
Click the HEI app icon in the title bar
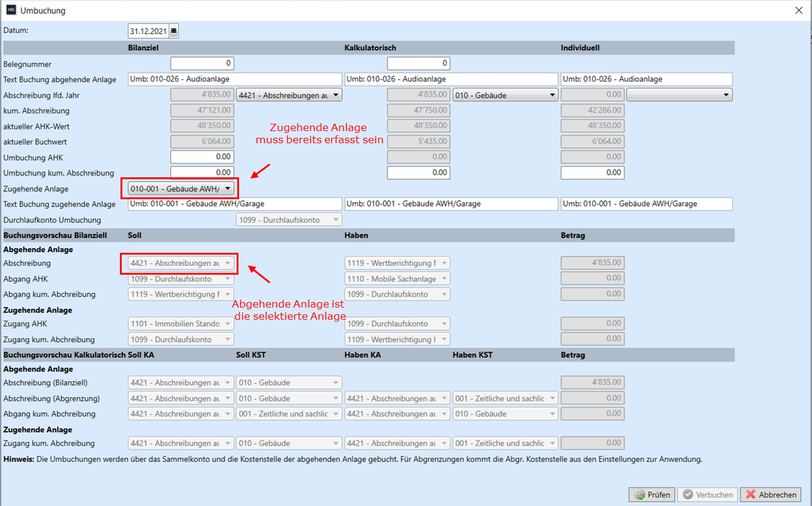coord(11,10)
